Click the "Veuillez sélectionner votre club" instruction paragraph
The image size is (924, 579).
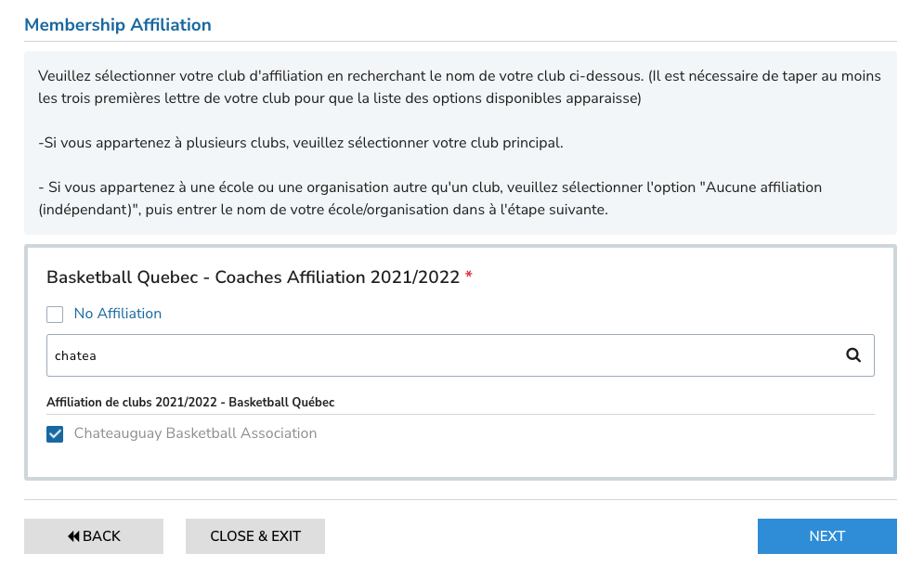tap(460, 86)
